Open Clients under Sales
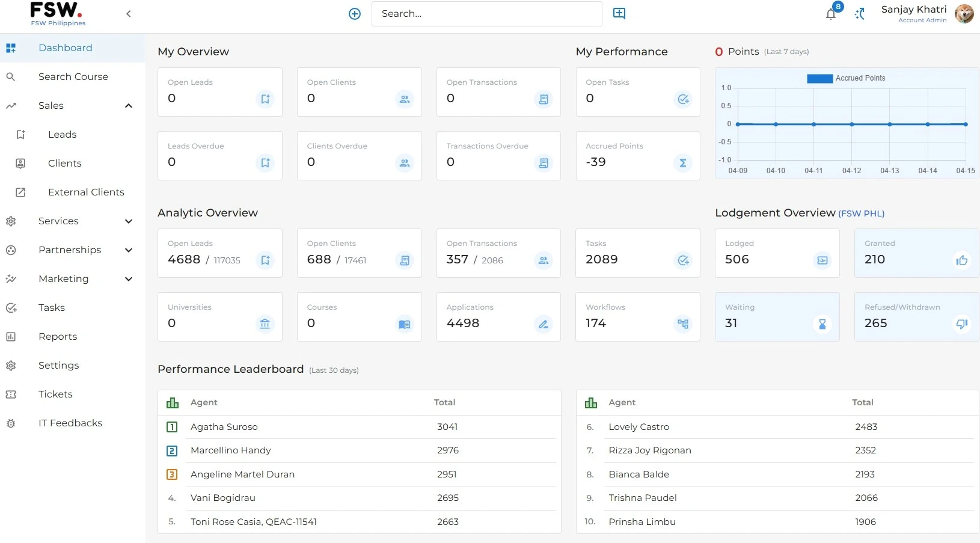The width and height of the screenshot is (980, 543). point(73,164)
